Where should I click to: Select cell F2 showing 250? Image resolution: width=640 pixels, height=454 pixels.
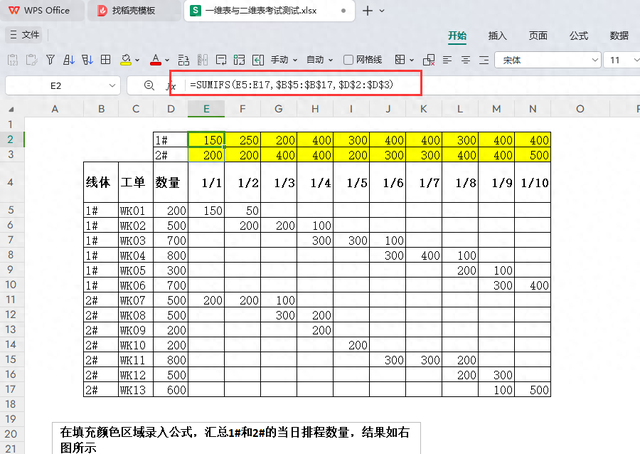click(x=242, y=140)
